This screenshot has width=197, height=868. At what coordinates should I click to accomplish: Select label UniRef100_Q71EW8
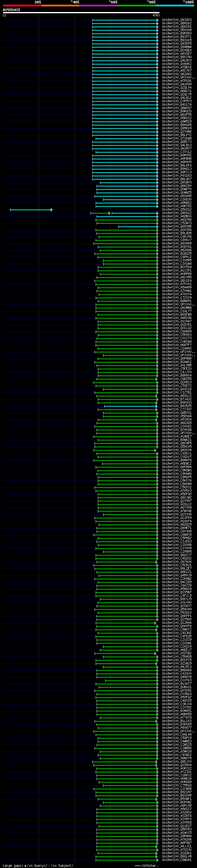tap(176, 139)
